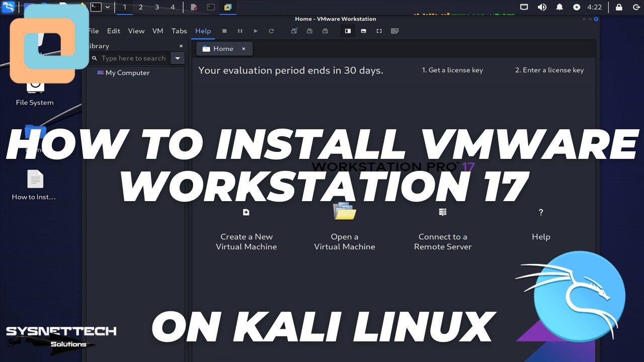The height and width of the screenshot is (362, 644).
Task: Toggle the library sidebar view button
Action: (x=348, y=31)
